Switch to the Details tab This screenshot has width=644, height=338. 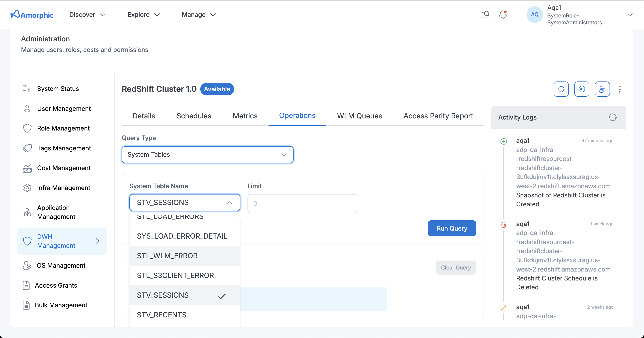click(143, 116)
